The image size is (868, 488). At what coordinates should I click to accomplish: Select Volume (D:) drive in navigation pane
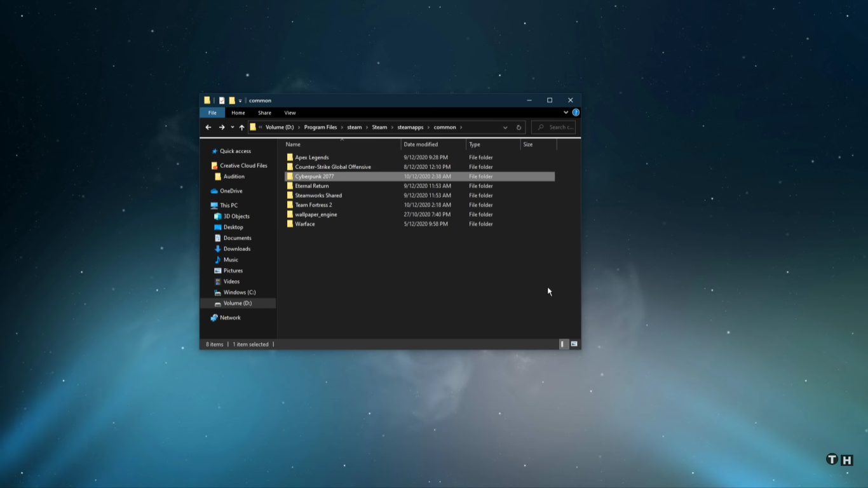pos(238,303)
